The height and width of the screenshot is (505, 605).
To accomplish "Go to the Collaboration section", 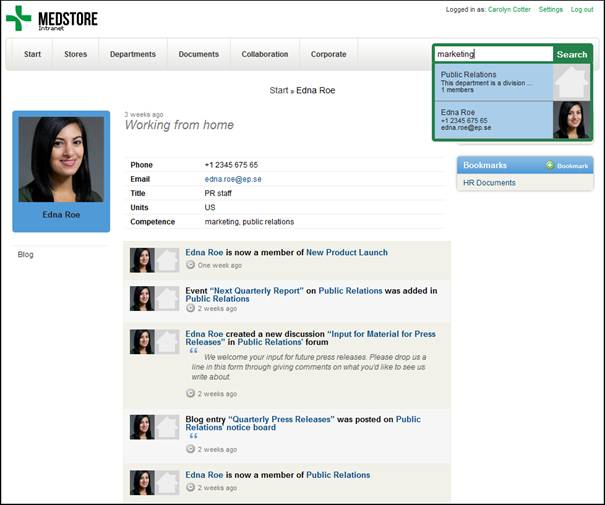I will [264, 54].
